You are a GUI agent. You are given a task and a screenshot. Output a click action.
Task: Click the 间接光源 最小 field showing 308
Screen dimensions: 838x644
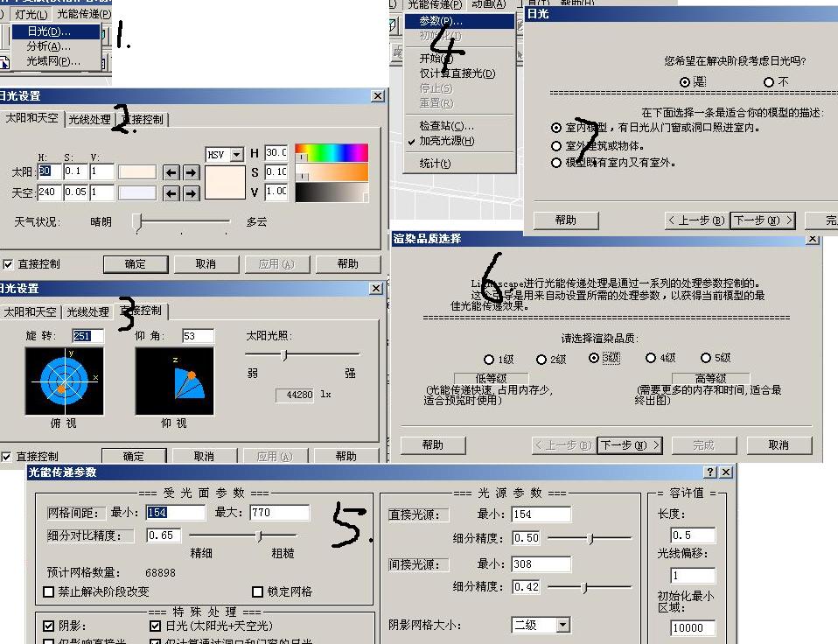tap(541, 563)
